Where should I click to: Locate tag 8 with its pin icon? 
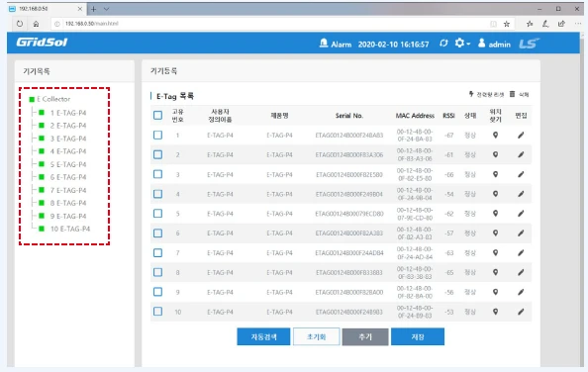coord(495,272)
